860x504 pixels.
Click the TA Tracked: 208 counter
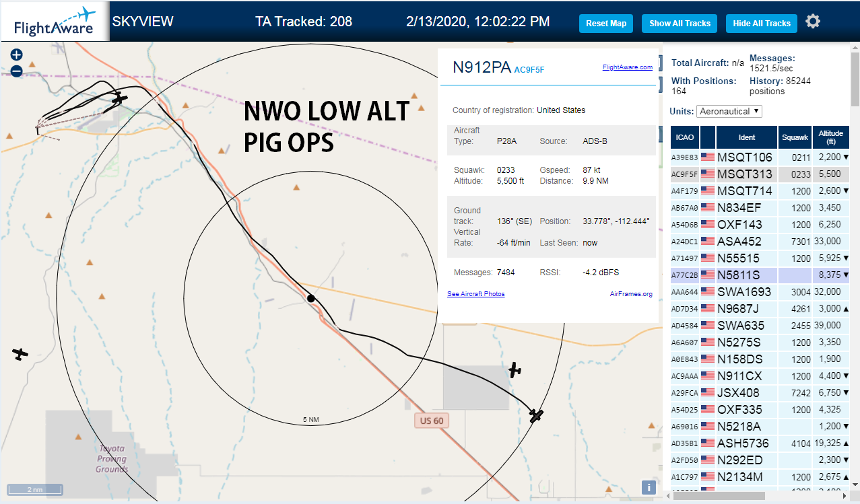[x=304, y=22]
